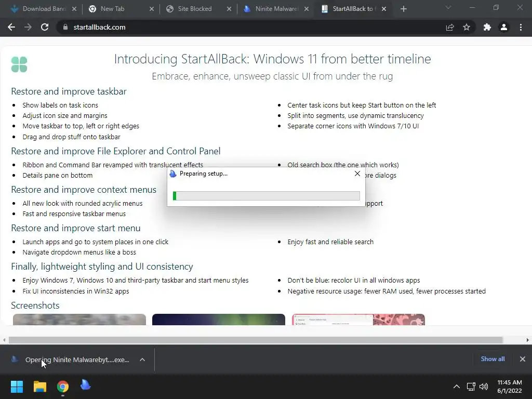Click 'Show labels on task icons' text

[60, 105]
